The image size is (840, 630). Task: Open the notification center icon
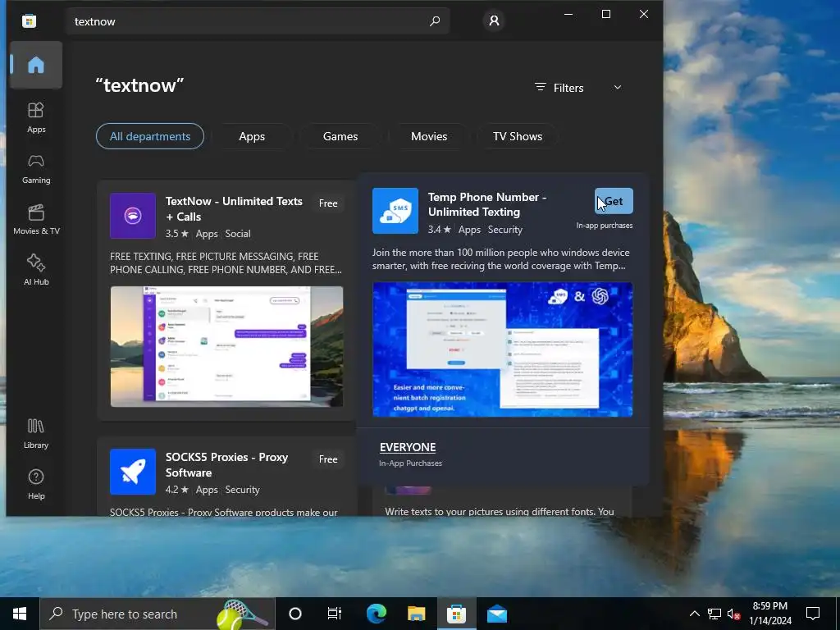click(813, 614)
